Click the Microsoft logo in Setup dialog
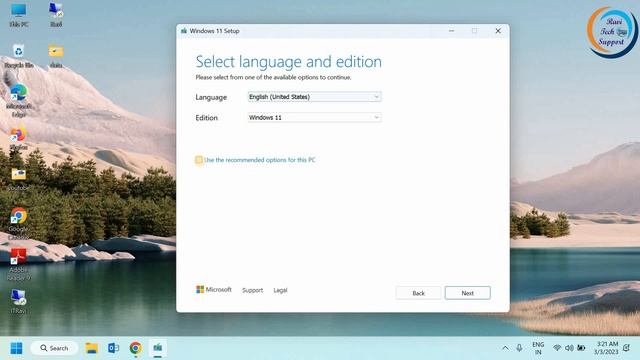The image size is (640, 360). pos(213,289)
